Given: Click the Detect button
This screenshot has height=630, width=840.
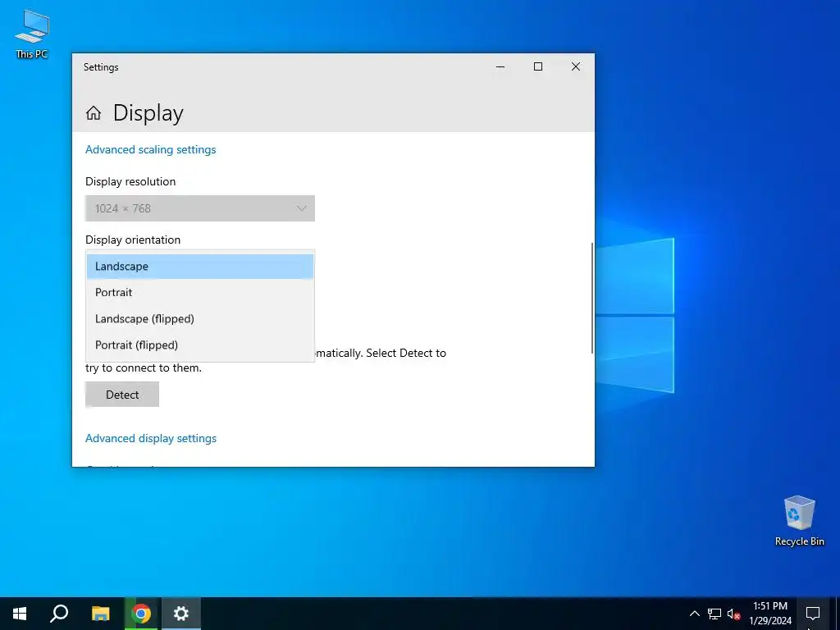Looking at the screenshot, I should pos(122,395).
